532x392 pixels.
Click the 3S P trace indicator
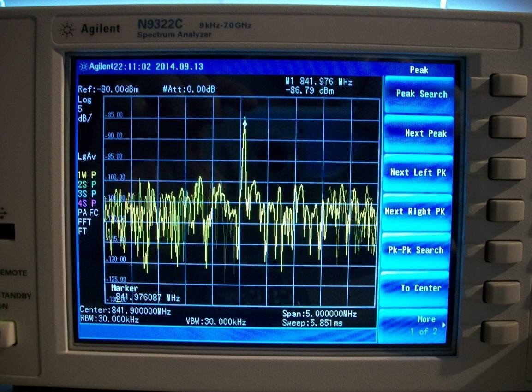click(87, 194)
